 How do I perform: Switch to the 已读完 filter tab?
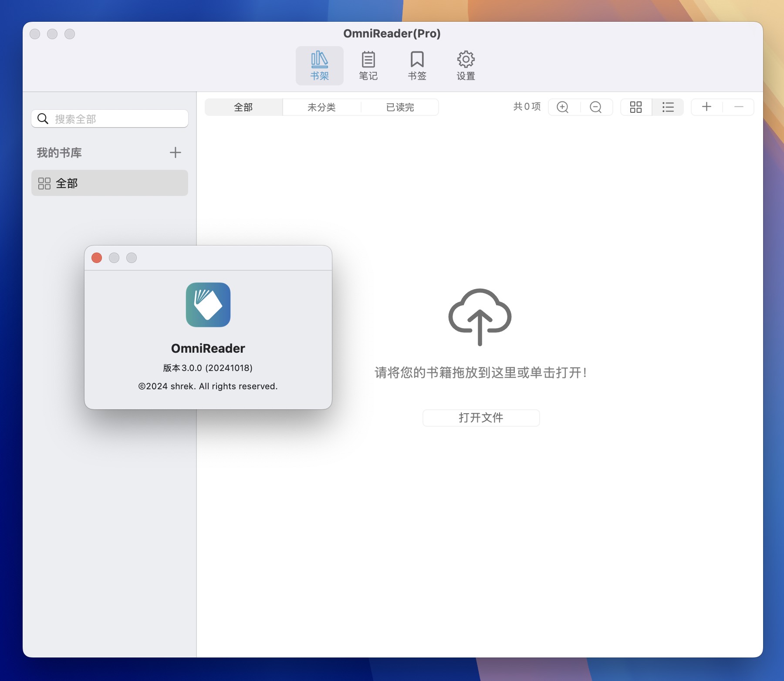pyautogui.click(x=400, y=107)
